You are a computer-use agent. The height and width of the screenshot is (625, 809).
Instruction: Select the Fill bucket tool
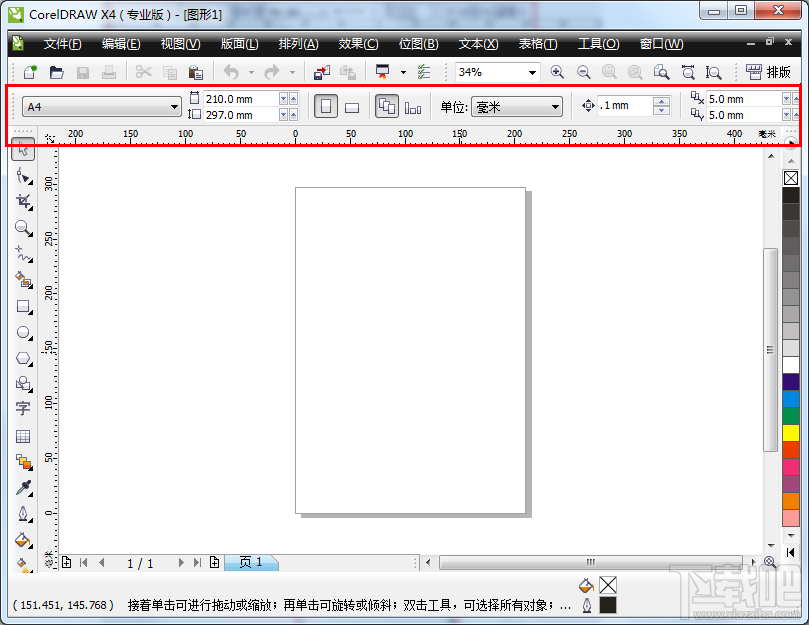pos(23,540)
